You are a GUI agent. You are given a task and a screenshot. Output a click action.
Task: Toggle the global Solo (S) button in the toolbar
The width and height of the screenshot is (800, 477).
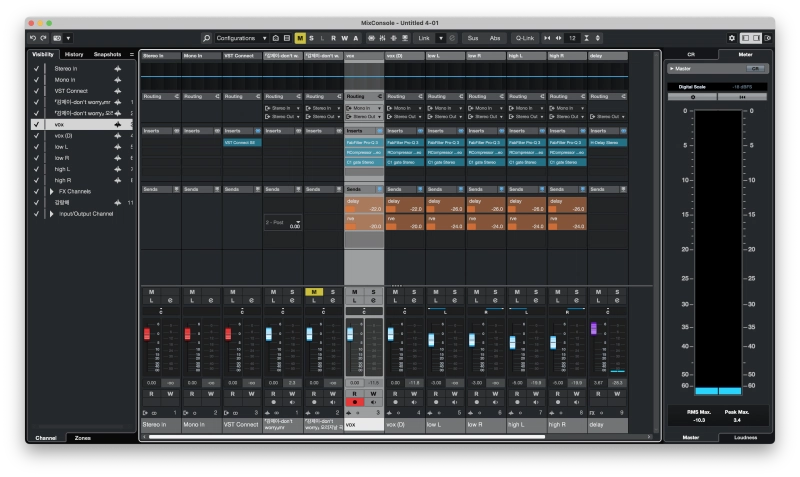(x=311, y=38)
